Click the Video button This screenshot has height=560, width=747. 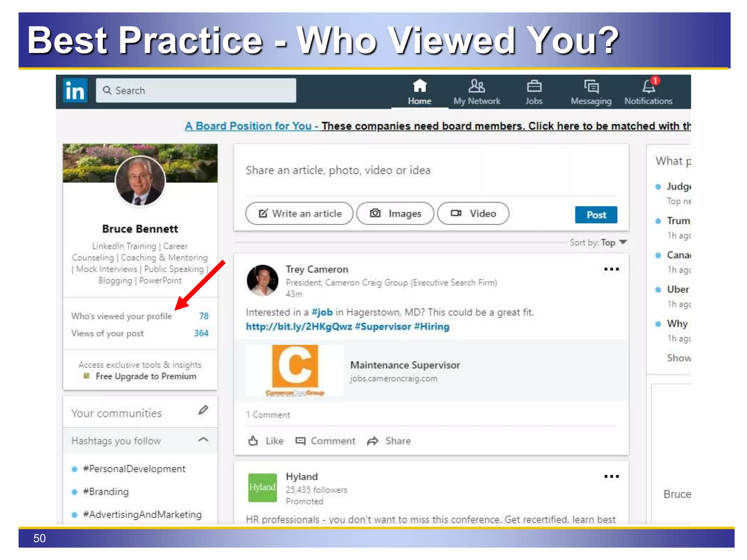point(473,213)
